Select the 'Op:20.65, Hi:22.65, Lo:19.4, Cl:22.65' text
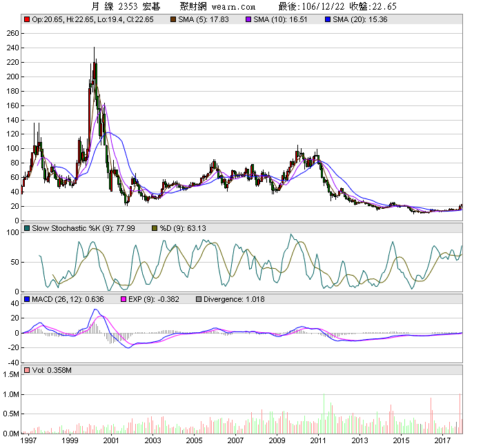 pyautogui.click(x=92, y=19)
